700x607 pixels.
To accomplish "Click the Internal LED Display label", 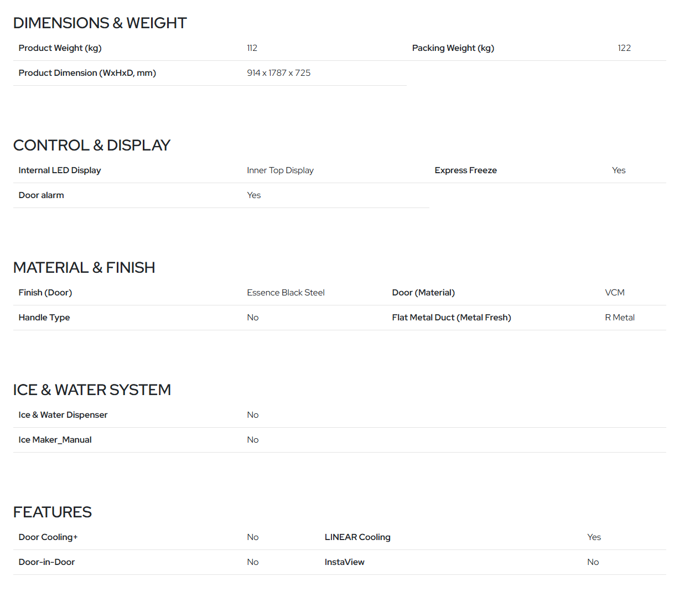I will click(59, 170).
